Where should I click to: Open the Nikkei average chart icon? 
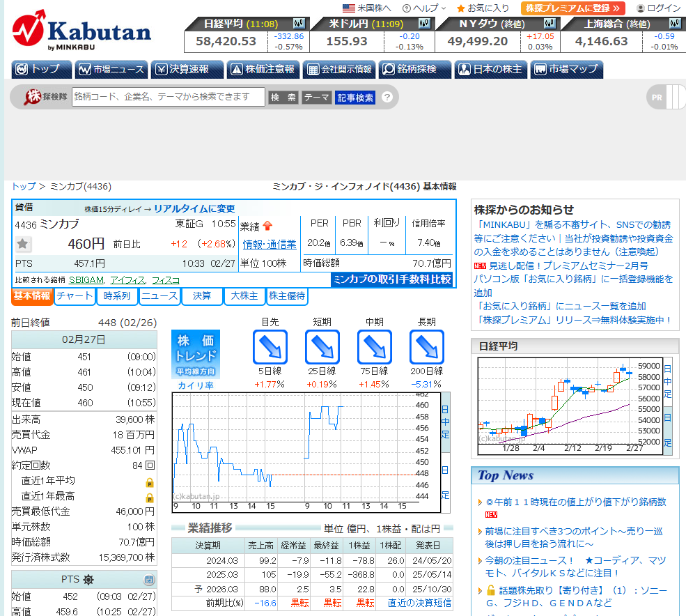pyautogui.click(x=299, y=24)
